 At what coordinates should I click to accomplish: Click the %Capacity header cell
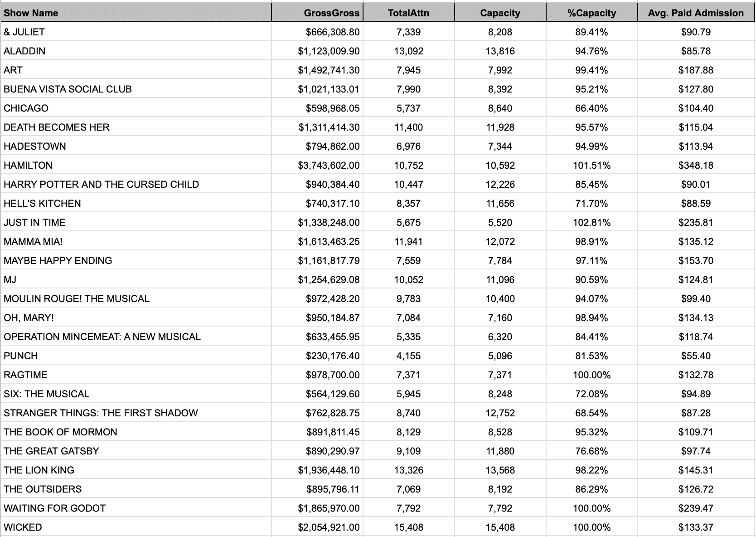pyautogui.click(x=591, y=13)
